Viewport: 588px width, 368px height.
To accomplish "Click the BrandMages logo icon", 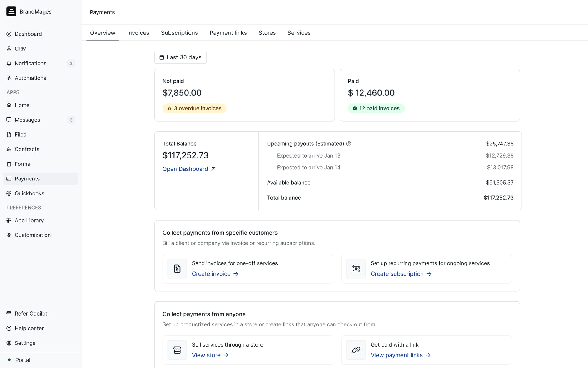I will coord(11,11).
